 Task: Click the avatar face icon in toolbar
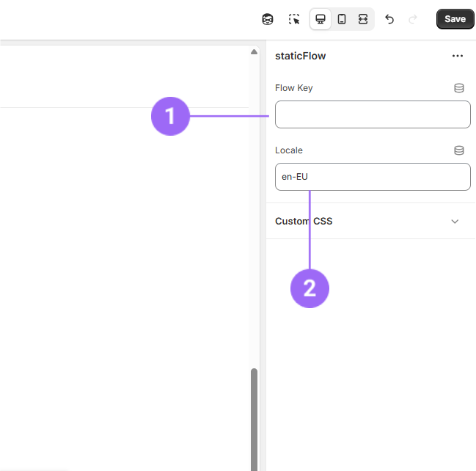click(268, 19)
